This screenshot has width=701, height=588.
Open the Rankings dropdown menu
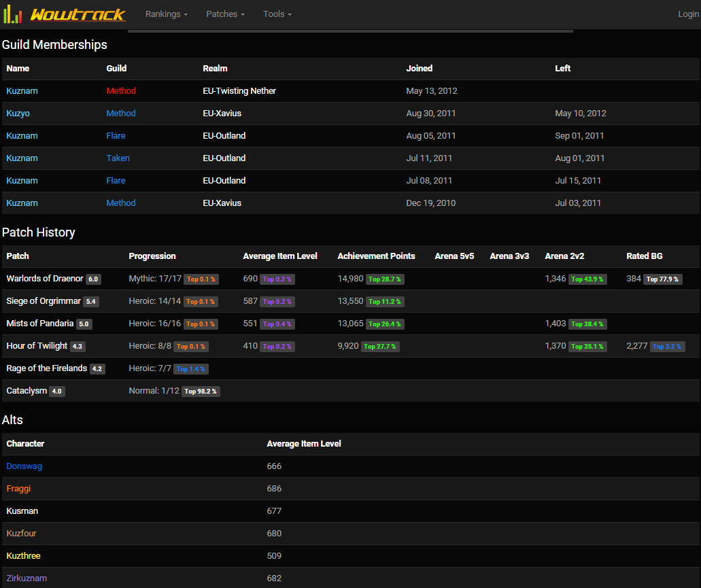tap(166, 14)
